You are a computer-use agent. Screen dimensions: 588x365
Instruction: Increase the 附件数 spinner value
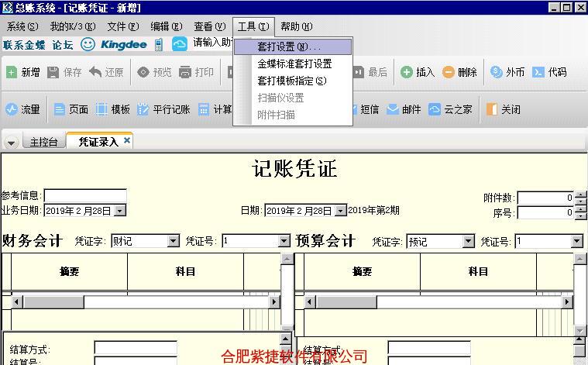(581, 195)
